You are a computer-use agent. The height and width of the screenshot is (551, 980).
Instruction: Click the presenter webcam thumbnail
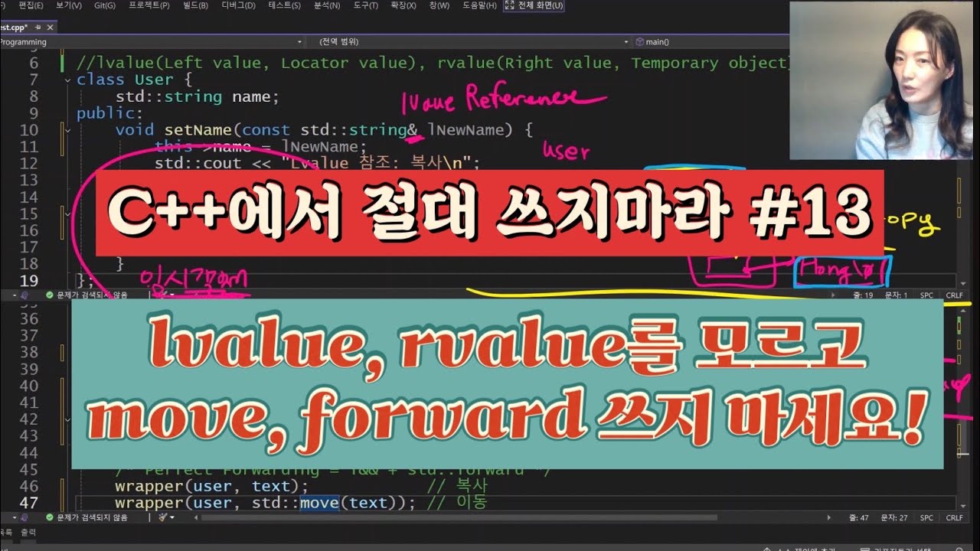882,80
